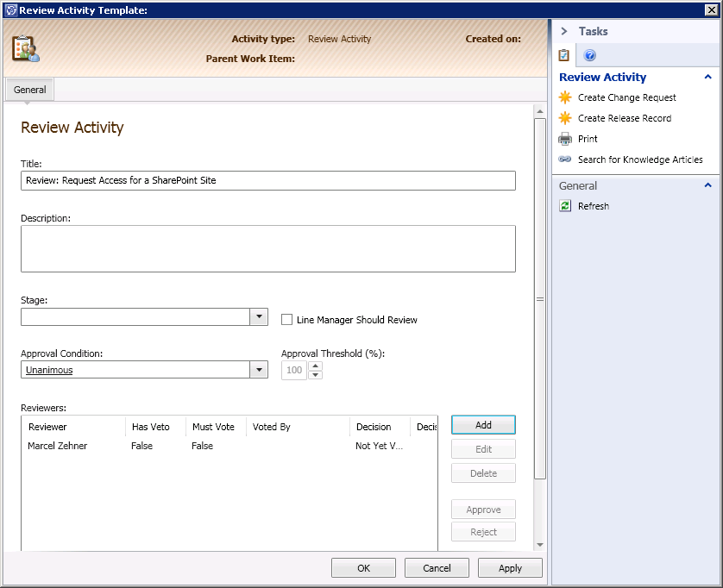Select the clipboard tasks icon tab
This screenshot has height=588, width=723.
click(564, 55)
